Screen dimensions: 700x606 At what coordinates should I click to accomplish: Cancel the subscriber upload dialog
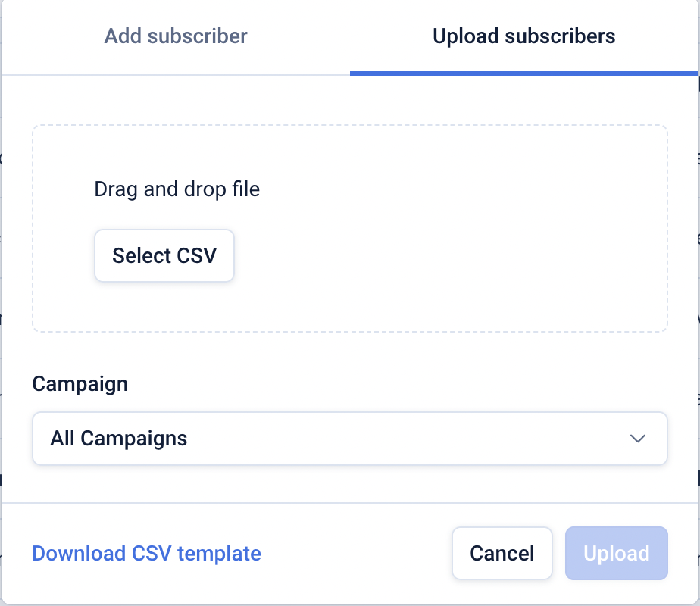tap(502, 554)
